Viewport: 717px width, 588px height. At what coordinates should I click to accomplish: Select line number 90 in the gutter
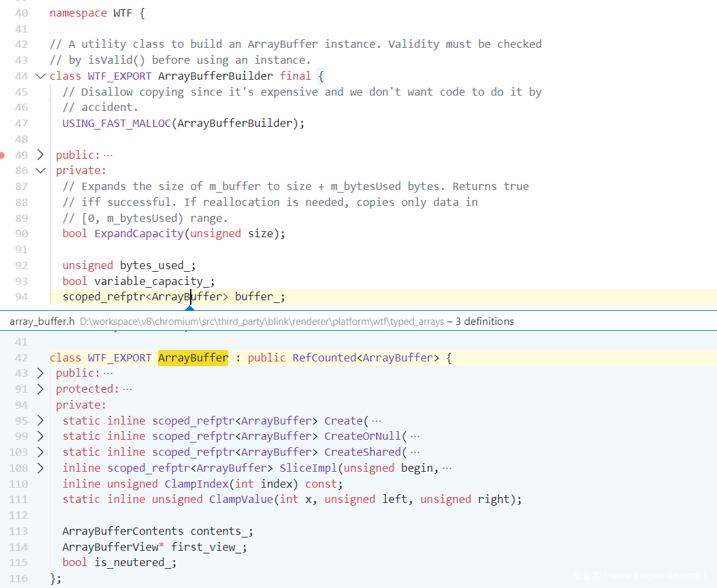[x=21, y=234]
